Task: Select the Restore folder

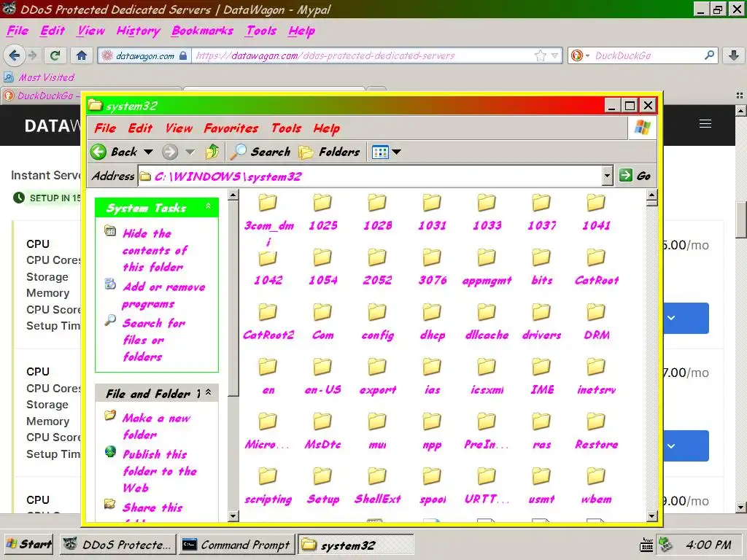Action: pos(597,431)
